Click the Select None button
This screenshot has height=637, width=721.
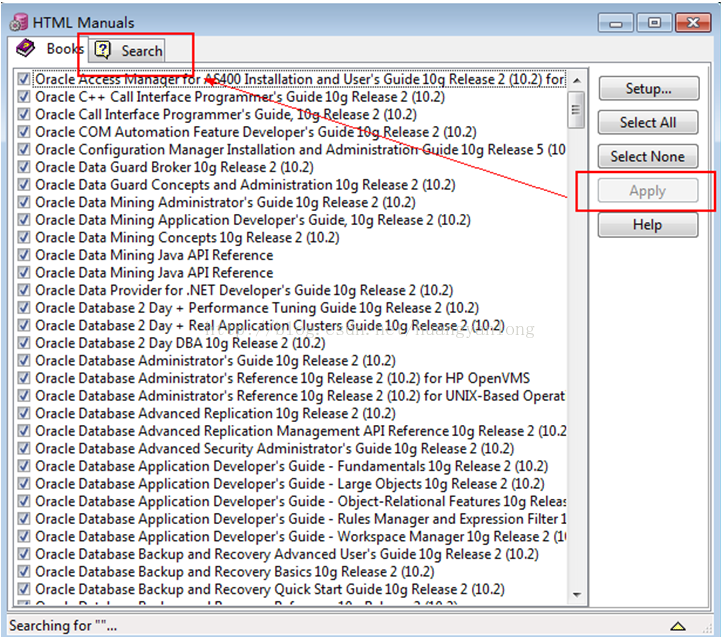point(648,156)
